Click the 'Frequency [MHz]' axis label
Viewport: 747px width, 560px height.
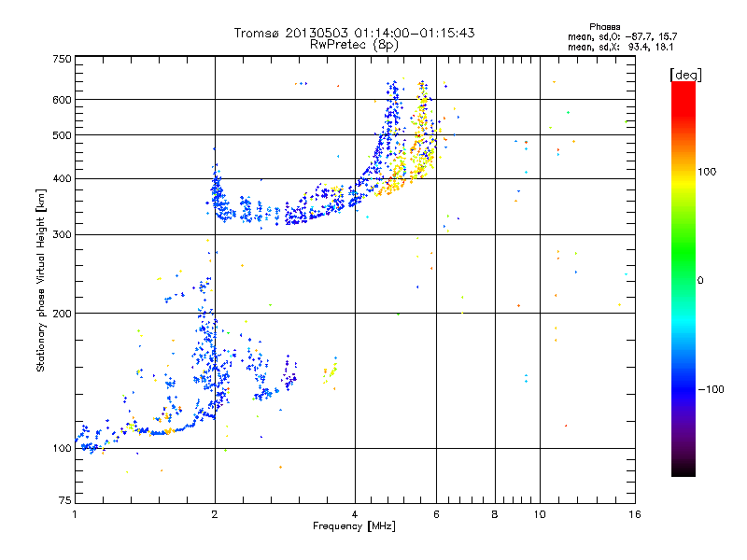tap(354, 526)
